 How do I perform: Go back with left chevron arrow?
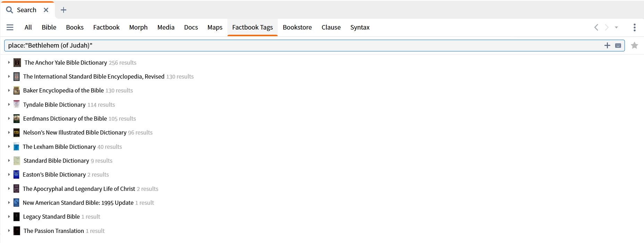pos(596,27)
